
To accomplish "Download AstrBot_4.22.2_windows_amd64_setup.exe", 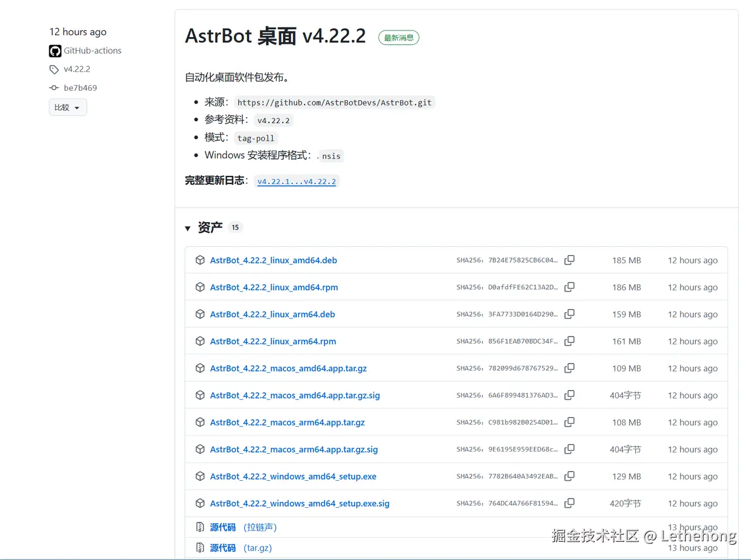I will click(x=293, y=476).
